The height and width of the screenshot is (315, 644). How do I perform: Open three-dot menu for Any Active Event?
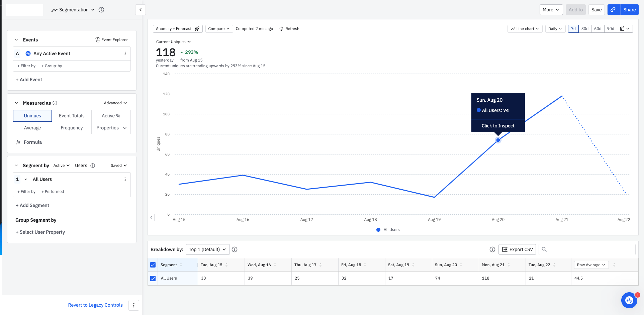(x=125, y=54)
